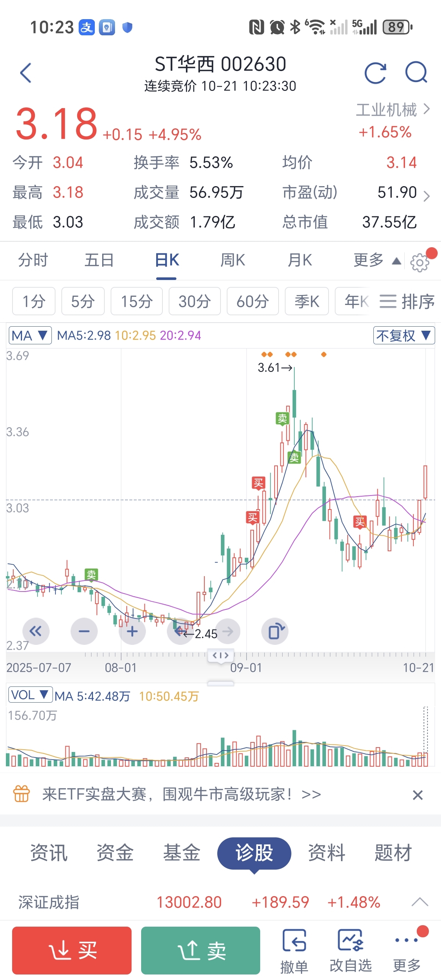The image size is (441, 980).
Task: Dismiss the ETF contest banner
Action: (x=417, y=795)
